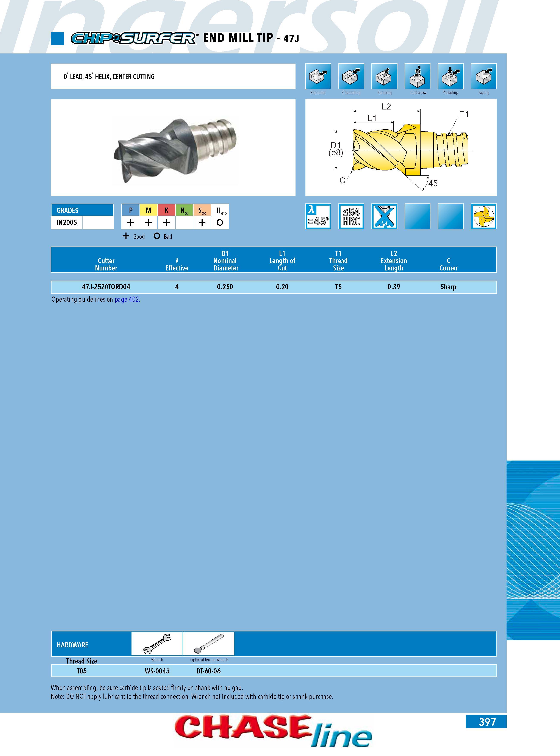Click the 0° LEAD, 45° HELIX description text
This screenshot has width=560, height=756.
pyautogui.click(x=109, y=77)
